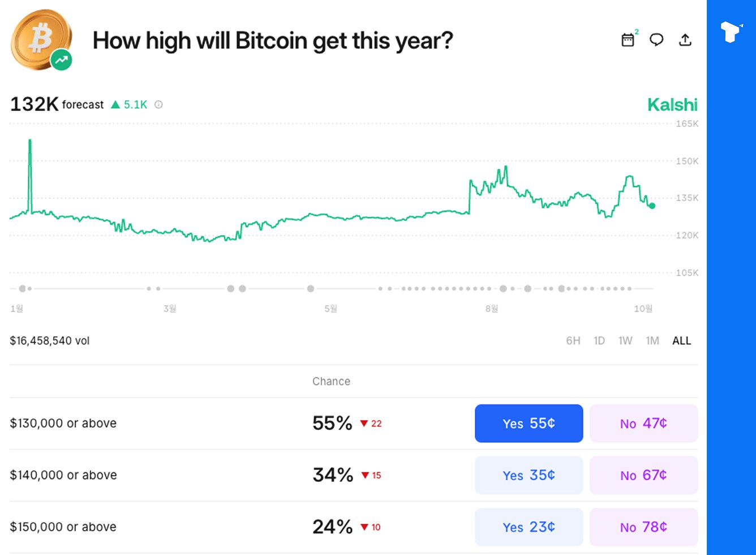Click the info icon beside the forecast
Image resolution: width=756 pixels, height=555 pixels.
pyautogui.click(x=158, y=104)
